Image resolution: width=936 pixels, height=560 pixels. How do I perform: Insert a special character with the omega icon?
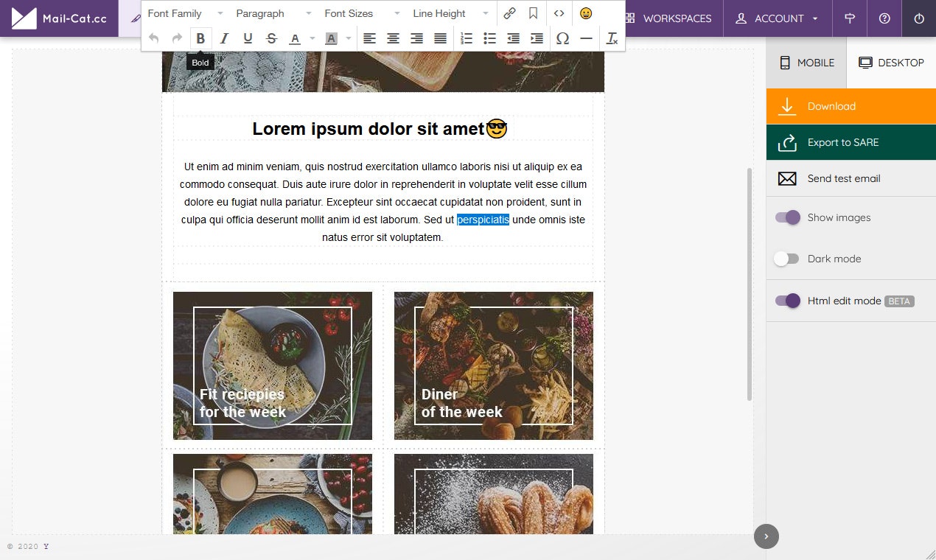562,38
